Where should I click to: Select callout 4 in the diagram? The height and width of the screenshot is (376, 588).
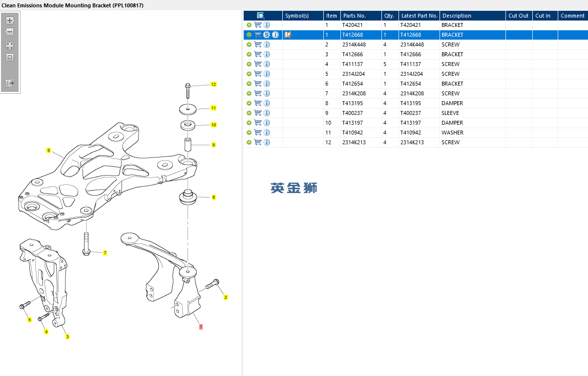[x=46, y=332]
